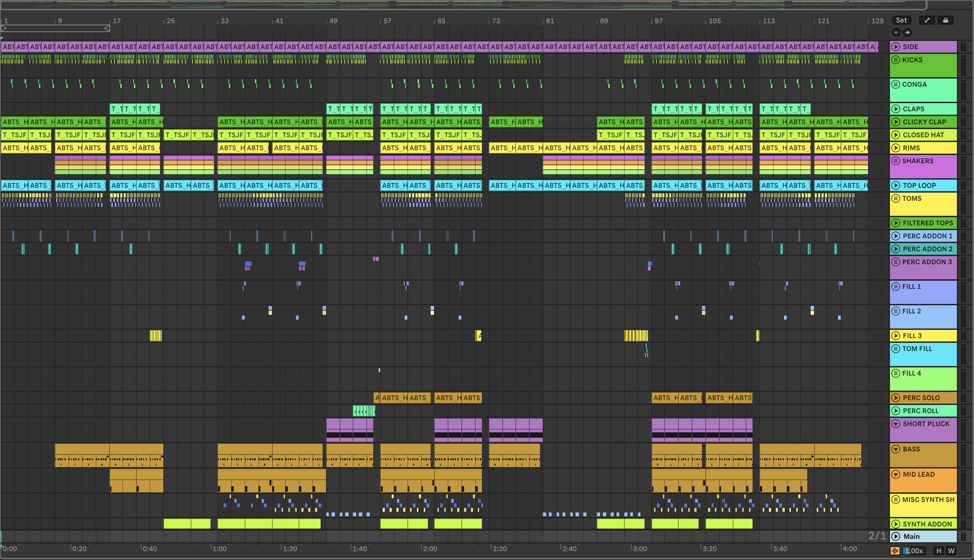This screenshot has width=974, height=560.
Task: Click the automation mode button
Action: (x=927, y=20)
